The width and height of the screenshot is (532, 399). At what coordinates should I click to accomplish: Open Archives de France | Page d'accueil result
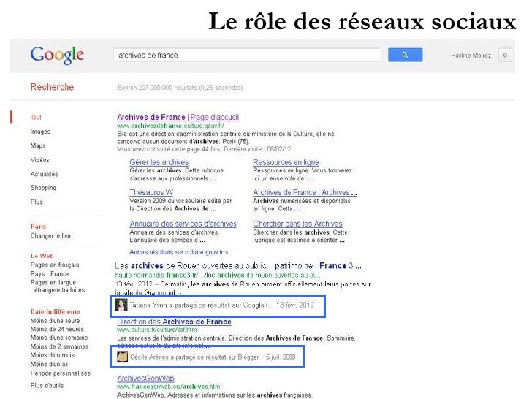[178, 117]
